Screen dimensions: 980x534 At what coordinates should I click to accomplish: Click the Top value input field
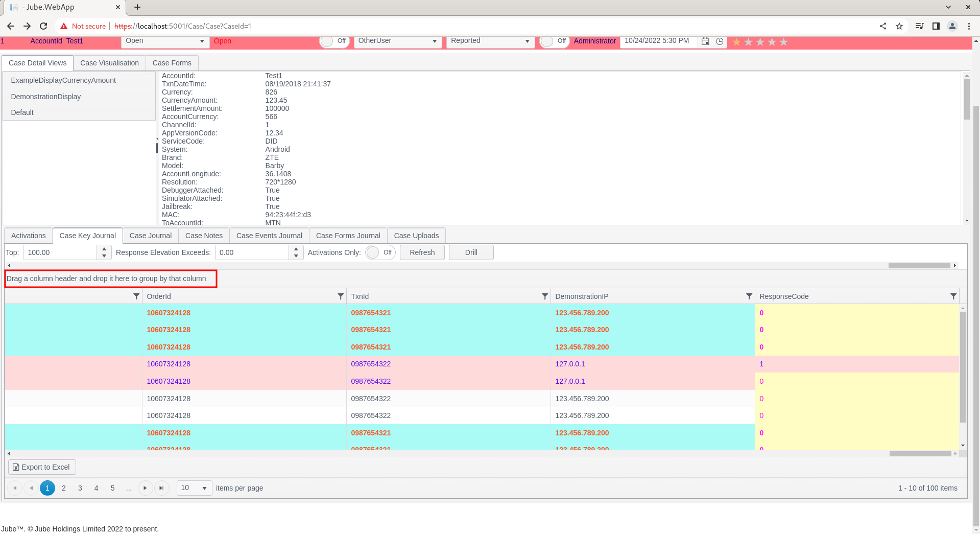click(60, 252)
